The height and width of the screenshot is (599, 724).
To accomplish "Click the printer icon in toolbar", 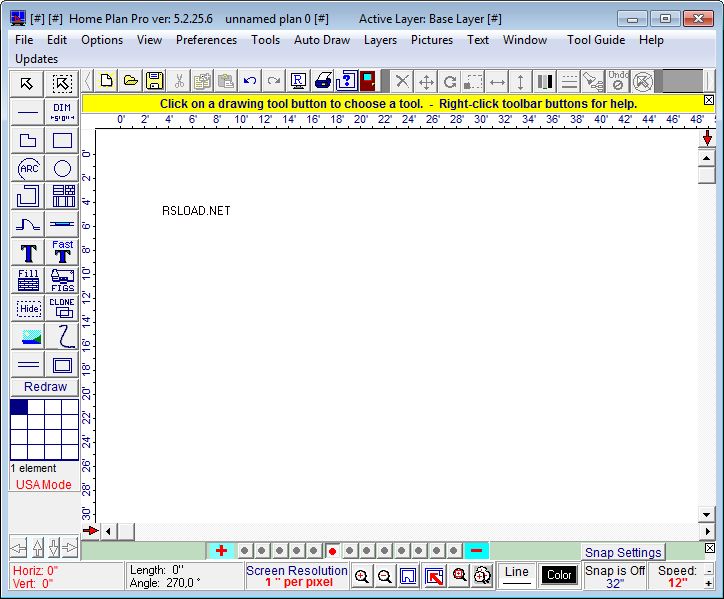I will click(323, 82).
